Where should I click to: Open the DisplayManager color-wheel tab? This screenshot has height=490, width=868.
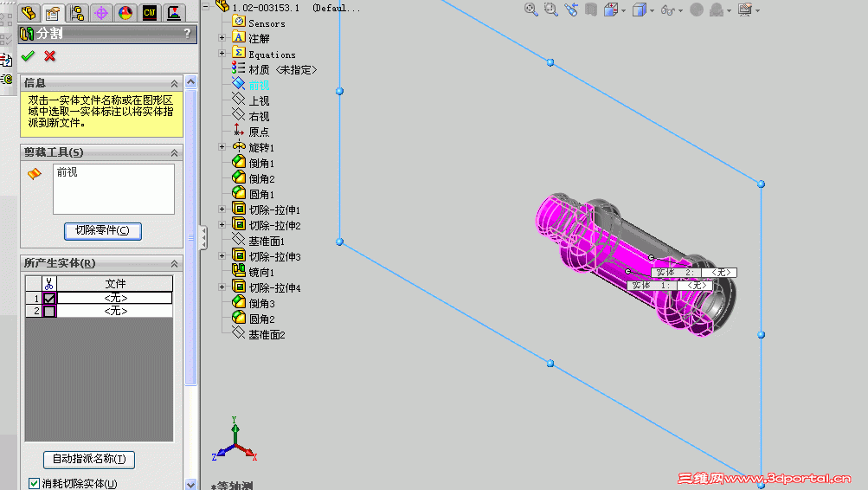[125, 12]
